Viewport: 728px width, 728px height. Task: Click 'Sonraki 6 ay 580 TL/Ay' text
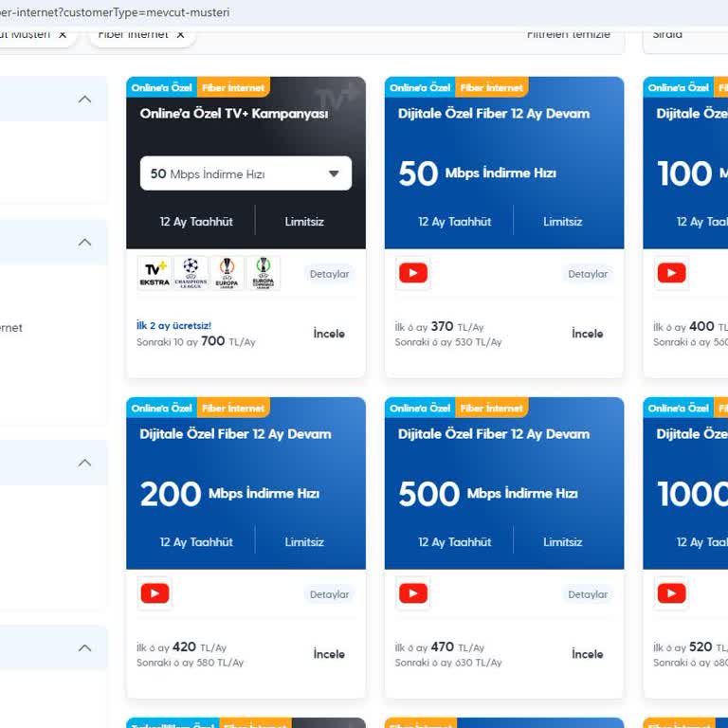[x=190, y=663]
